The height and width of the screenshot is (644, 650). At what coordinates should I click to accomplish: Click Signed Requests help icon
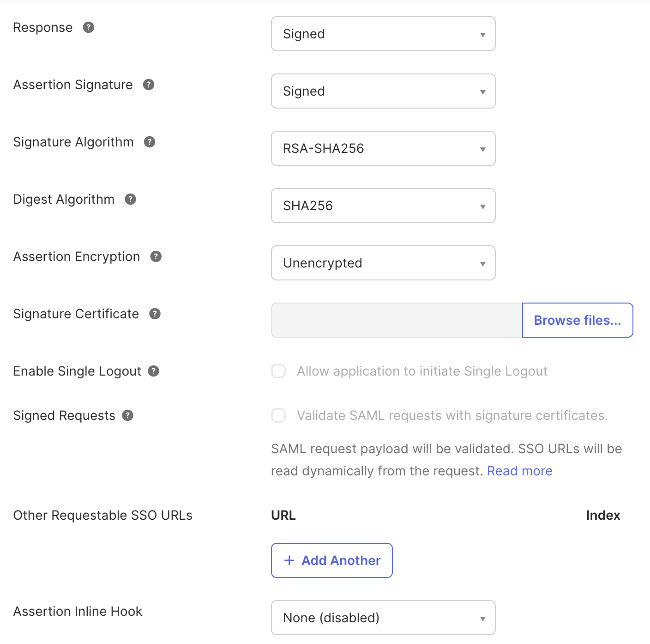click(128, 415)
